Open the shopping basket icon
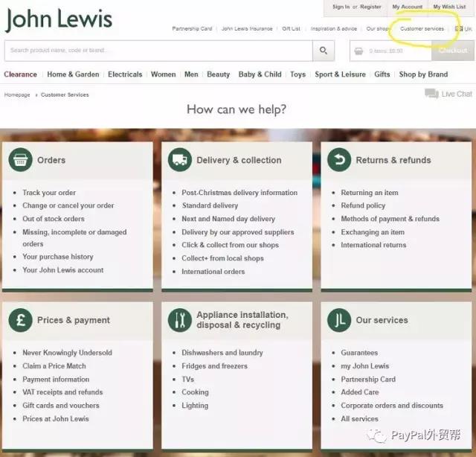 click(x=358, y=51)
